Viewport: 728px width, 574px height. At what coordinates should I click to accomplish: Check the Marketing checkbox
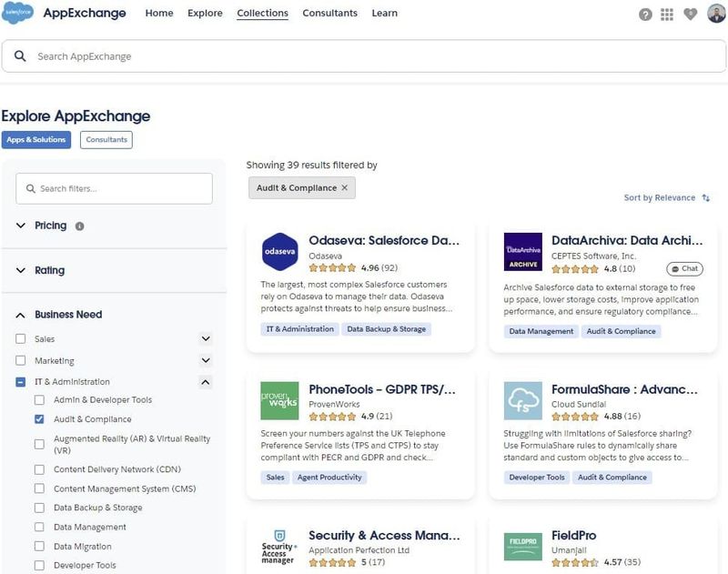[x=20, y=360]
